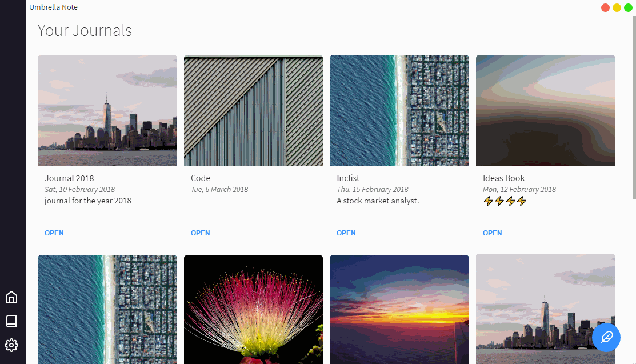Click second-row aerial coastline cover thumbnail
Screen dimensions: 636x364
tap(107, 309)
